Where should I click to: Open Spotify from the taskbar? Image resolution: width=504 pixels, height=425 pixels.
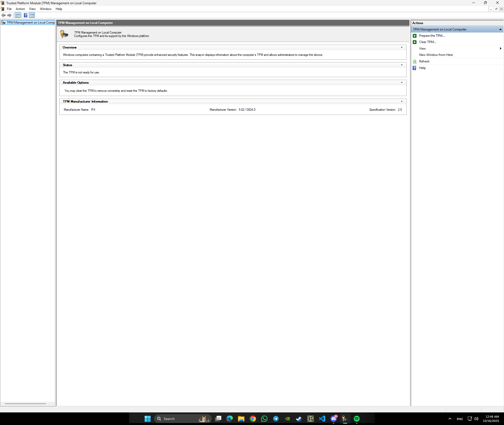[x=356, y=419]
